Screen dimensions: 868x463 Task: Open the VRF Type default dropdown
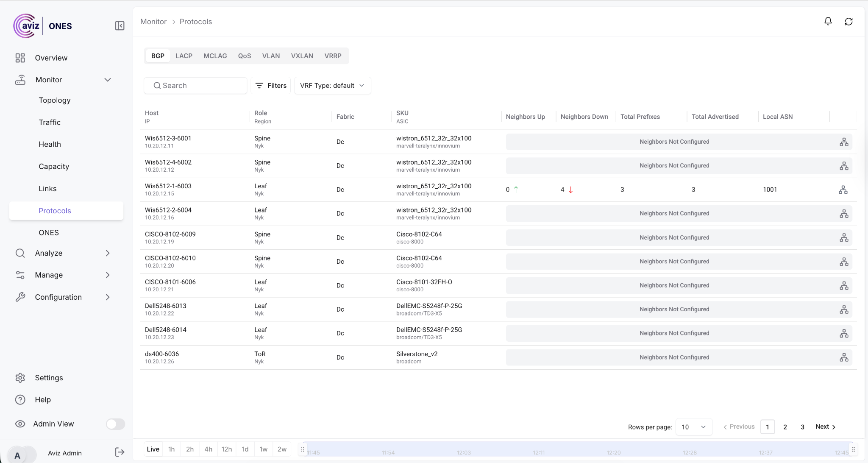(x=332, y=86)
